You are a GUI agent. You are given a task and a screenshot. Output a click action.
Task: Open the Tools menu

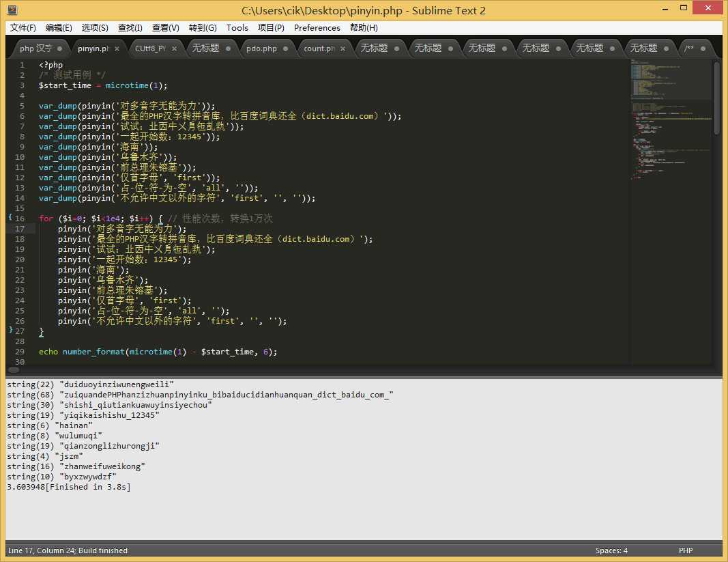pyautogui.click(x=237, y=28)
